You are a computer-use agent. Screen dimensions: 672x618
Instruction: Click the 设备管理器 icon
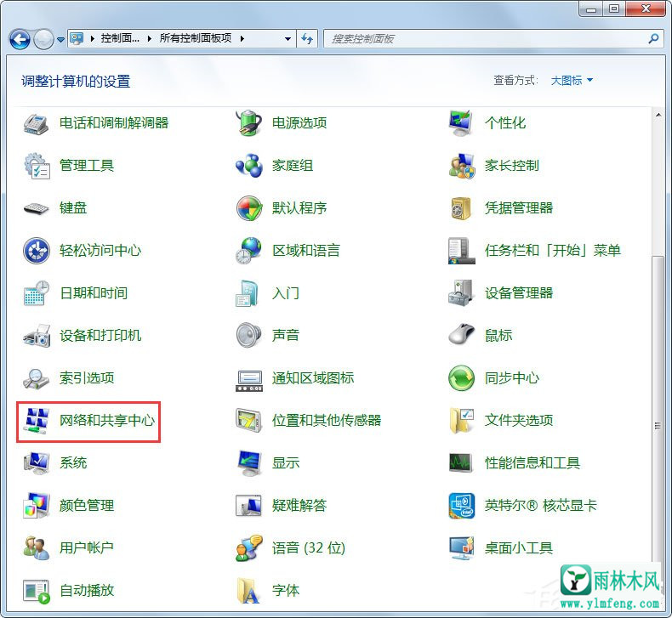(x=461, y=293)
